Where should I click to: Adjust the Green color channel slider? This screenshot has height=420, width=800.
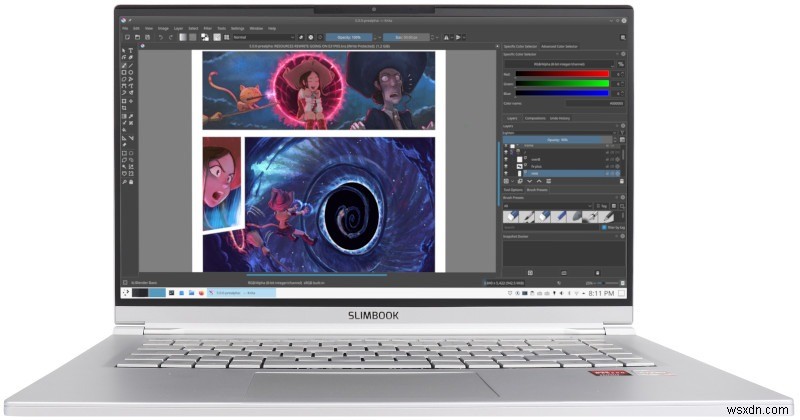click(562, 83)
